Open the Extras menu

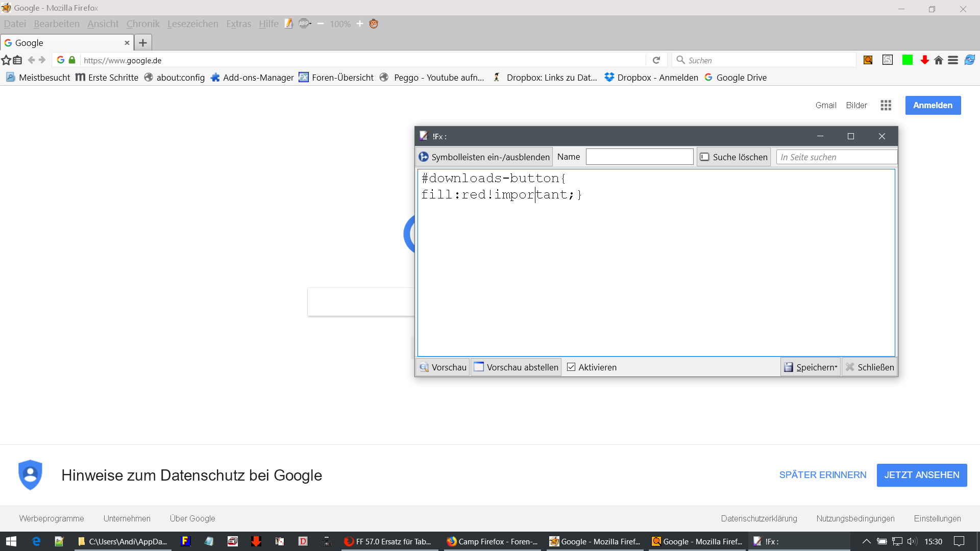click(x=238, y=23)
